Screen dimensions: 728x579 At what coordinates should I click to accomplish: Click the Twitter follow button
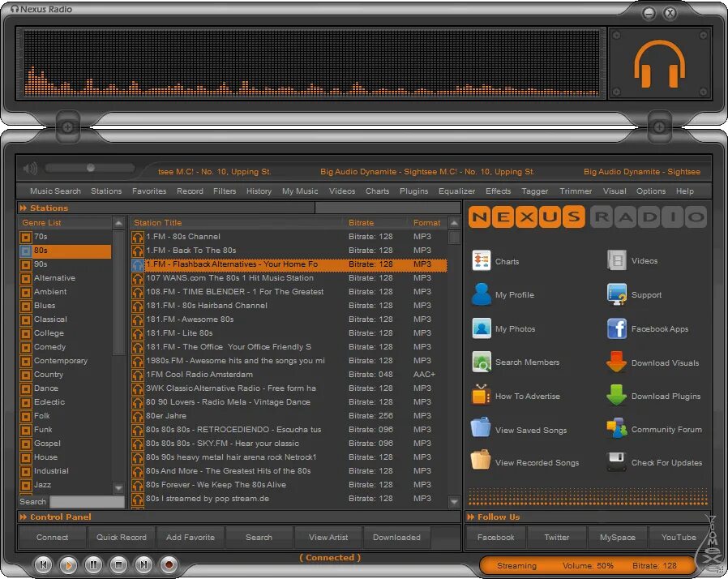[x=557, y=537]
